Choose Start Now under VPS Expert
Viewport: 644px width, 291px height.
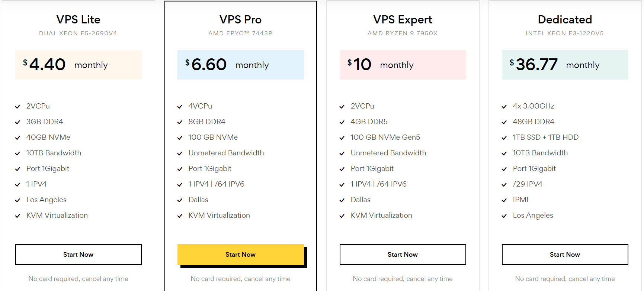pos(403,255)
